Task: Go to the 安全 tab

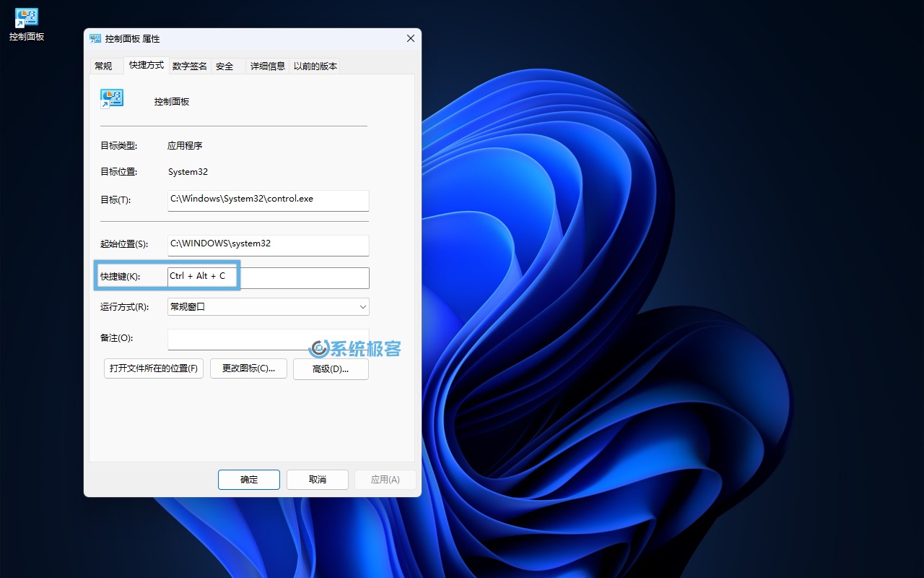Action: 225,66
